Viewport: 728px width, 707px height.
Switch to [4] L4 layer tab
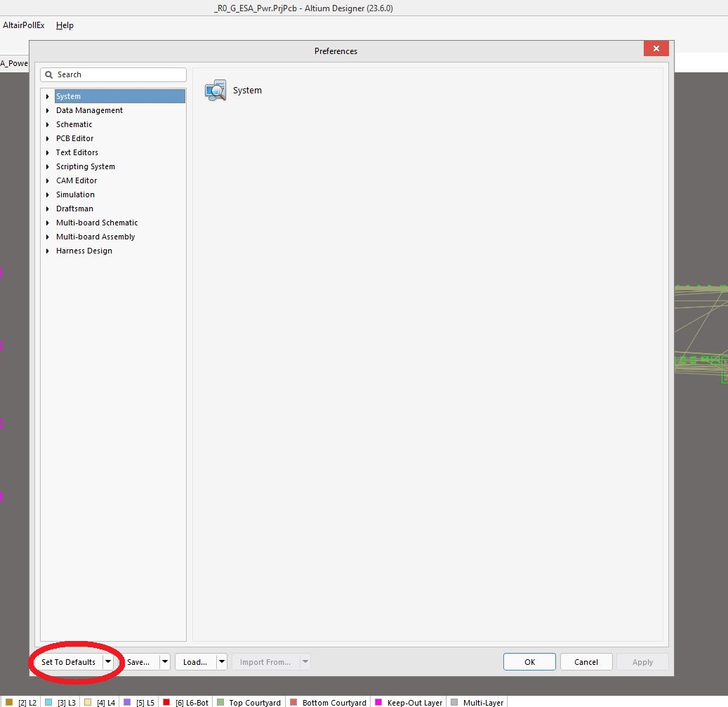coord(100,702)
